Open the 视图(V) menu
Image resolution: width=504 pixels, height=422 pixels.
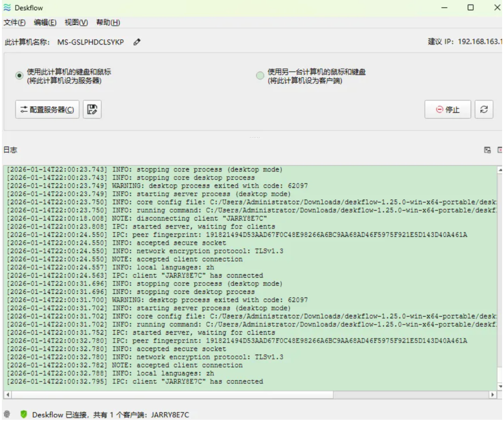(x=76, y=23)
